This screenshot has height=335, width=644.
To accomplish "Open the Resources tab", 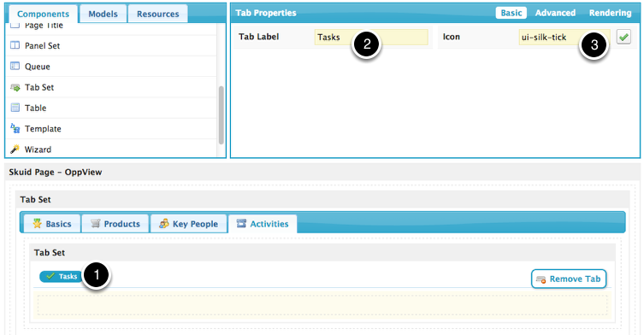I will pos(157,14).
